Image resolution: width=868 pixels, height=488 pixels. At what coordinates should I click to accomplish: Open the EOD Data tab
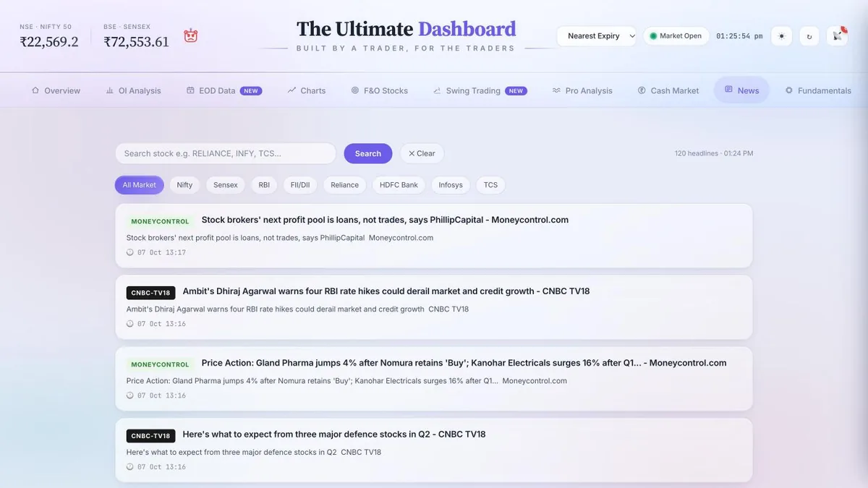224,90
